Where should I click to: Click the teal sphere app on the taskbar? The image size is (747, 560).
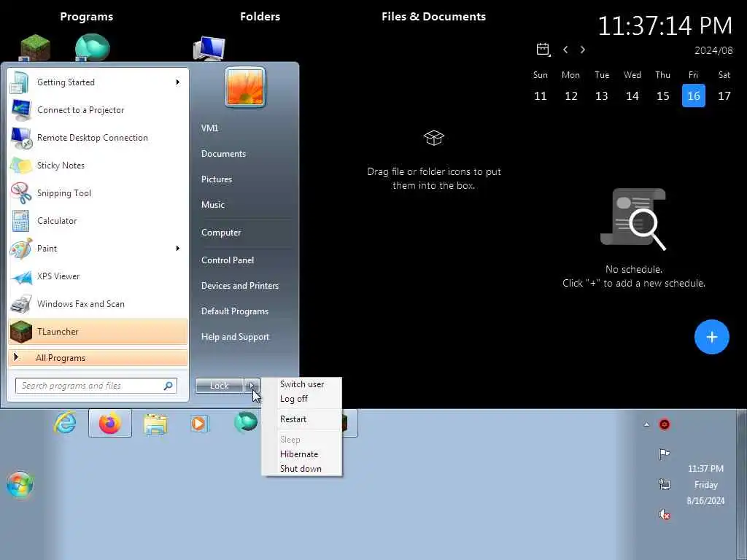(246, 422)
